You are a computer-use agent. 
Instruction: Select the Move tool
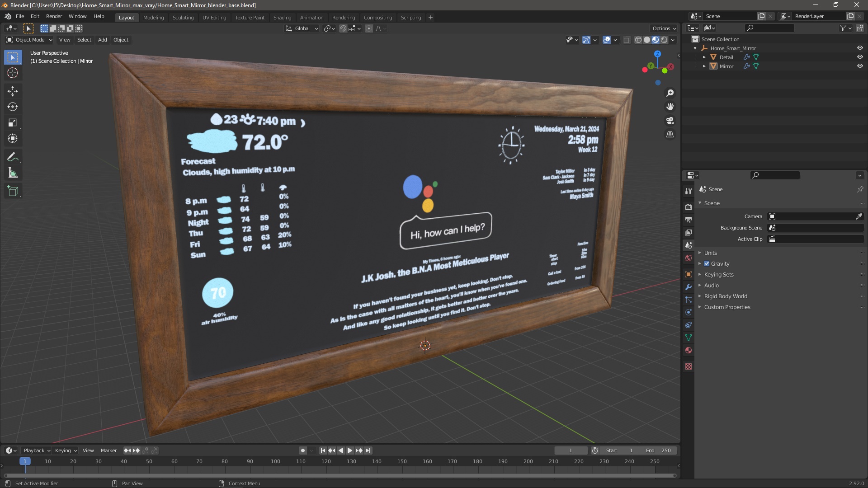tap(13, 91)
